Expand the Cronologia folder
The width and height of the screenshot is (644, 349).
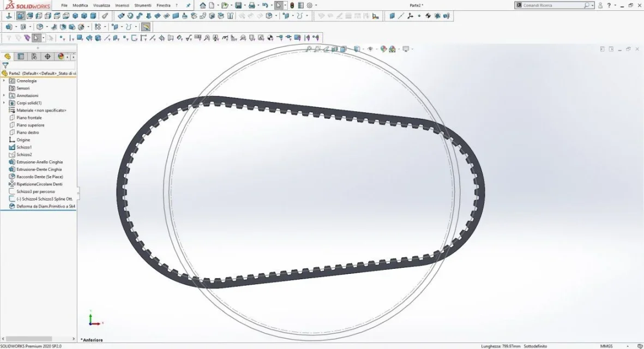click(4, 81)
